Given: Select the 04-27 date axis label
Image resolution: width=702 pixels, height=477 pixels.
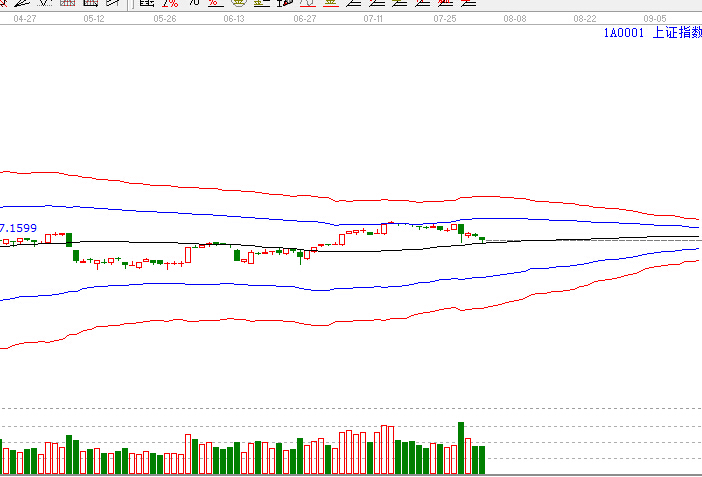Looking at the screenshot, I should tap(25, 19).
